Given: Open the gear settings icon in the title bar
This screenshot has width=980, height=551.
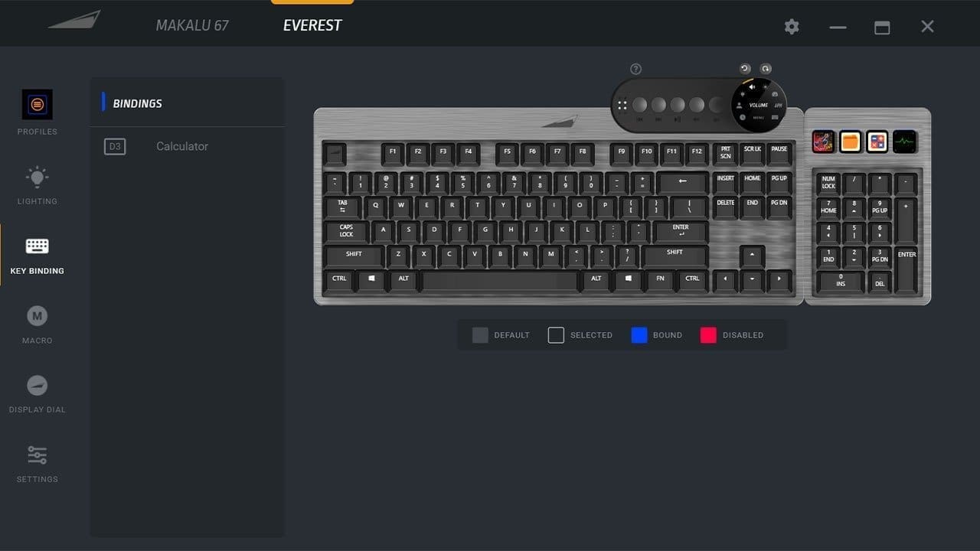Looking at the screenshot, I should tap(792, 27).
